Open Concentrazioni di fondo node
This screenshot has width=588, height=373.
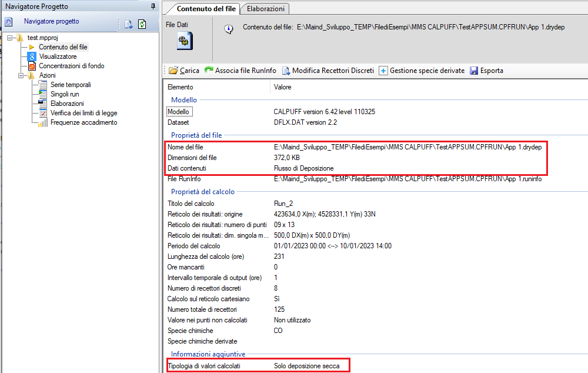(x=71, y=66)
